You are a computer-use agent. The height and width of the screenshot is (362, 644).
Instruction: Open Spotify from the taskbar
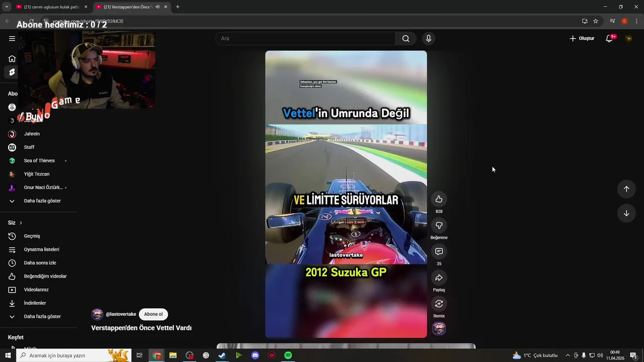(x=288, y=355)
